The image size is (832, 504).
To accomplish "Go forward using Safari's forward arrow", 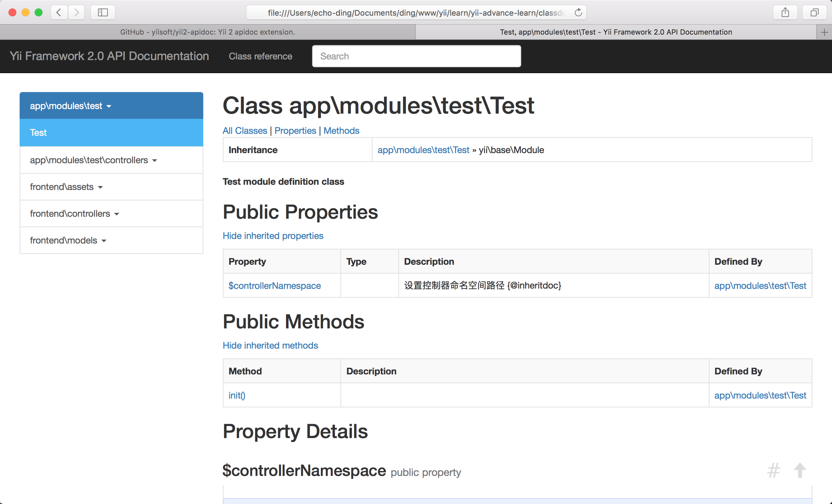I will 76,12.
